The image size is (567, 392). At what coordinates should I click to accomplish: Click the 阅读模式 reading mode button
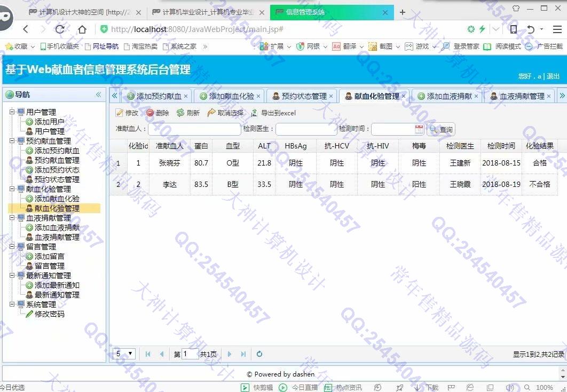pos(502,46)
